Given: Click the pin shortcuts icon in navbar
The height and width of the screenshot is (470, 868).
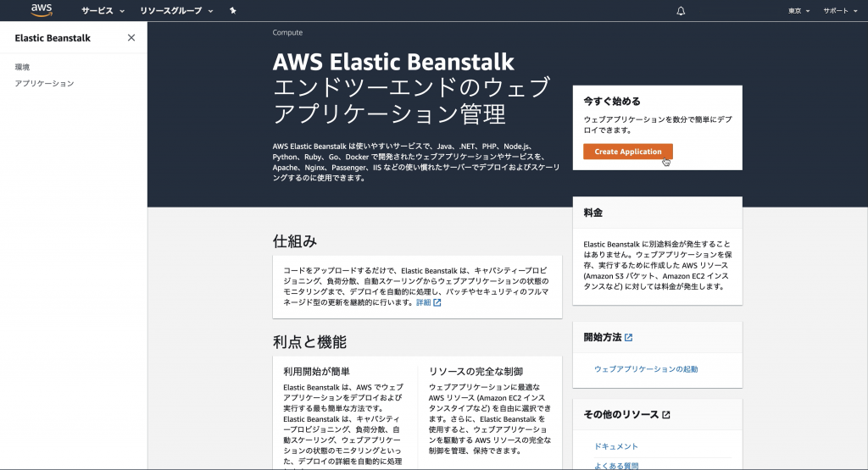Looking at the screenshot, I should (x=232, y=10).
